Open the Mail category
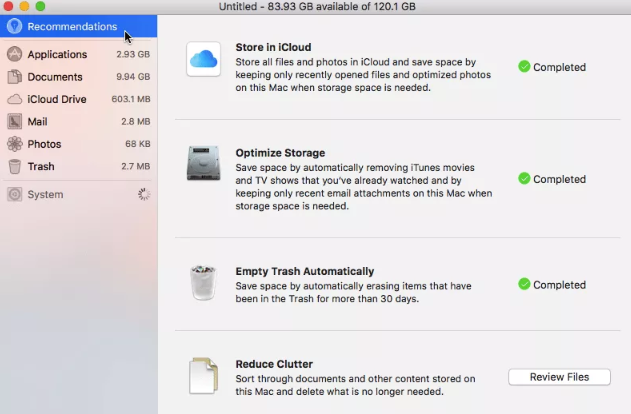 (78, 122)
